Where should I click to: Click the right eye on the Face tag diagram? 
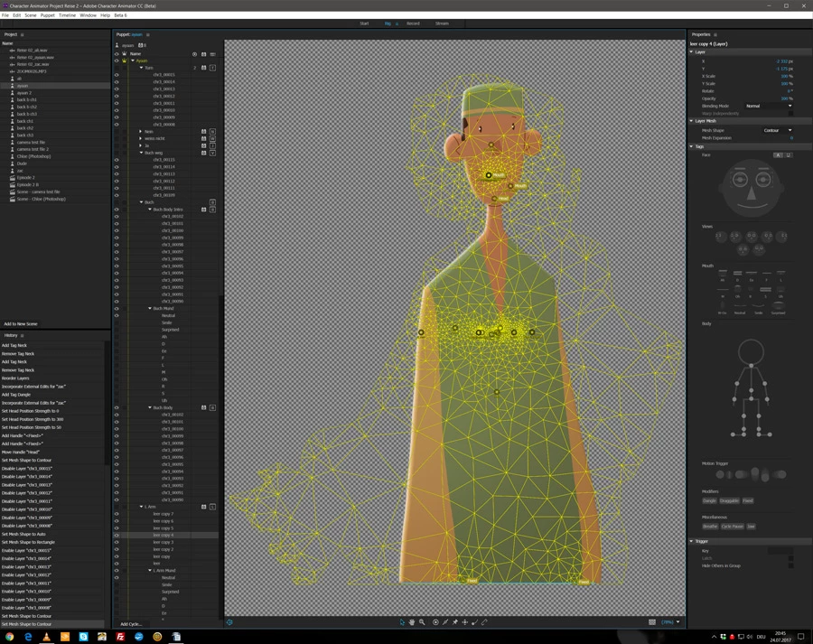pos(762,180)
